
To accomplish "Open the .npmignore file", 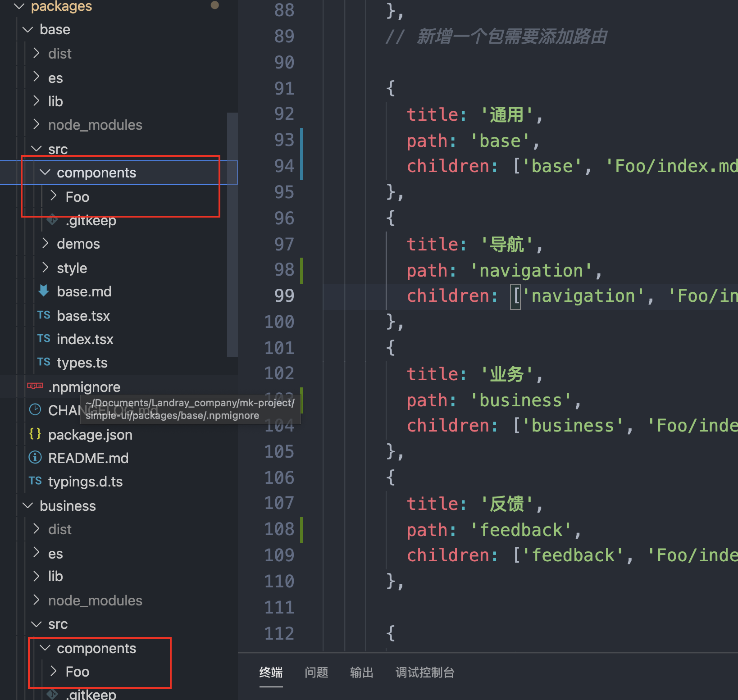I will point(84,387).
